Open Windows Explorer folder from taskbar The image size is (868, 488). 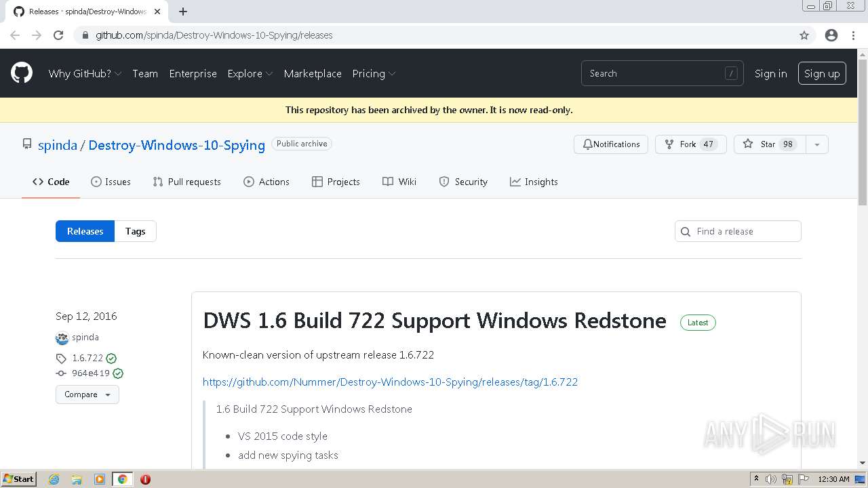[77, 479]
